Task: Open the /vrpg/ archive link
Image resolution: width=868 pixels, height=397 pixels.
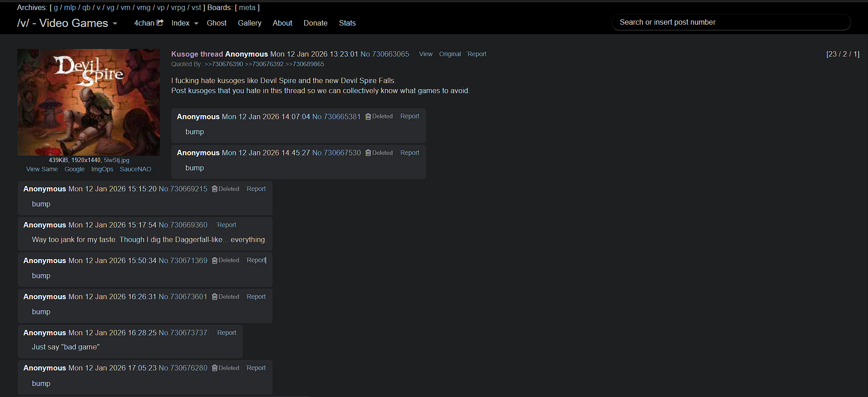Action: (178, 8)
